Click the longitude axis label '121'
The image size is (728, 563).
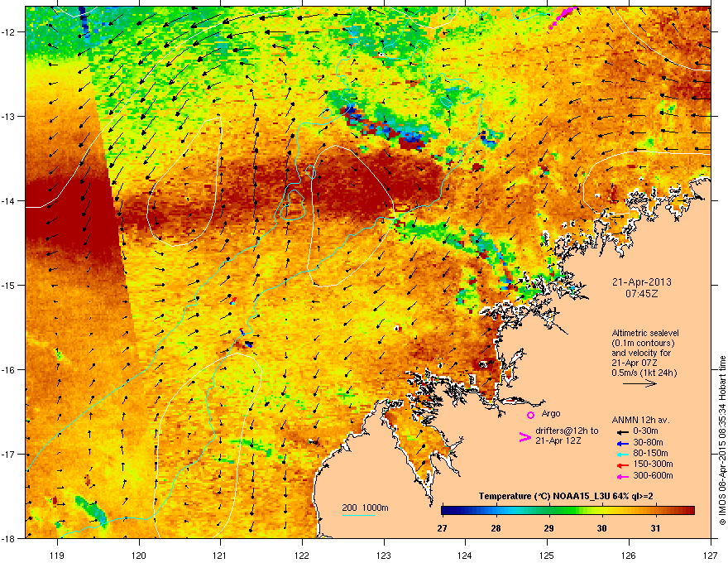tap(220, 555)
